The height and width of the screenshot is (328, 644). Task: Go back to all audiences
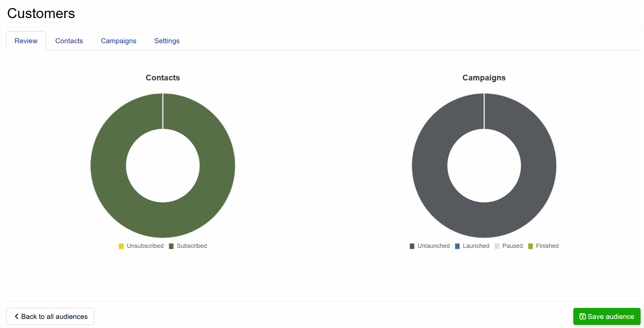tap(50, 316)
